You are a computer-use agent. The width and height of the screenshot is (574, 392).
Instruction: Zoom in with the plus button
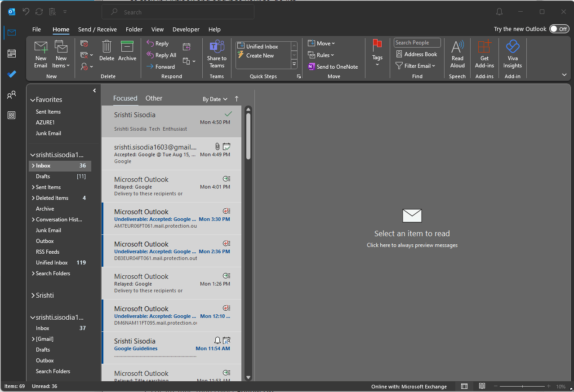(x=548, y=386)
